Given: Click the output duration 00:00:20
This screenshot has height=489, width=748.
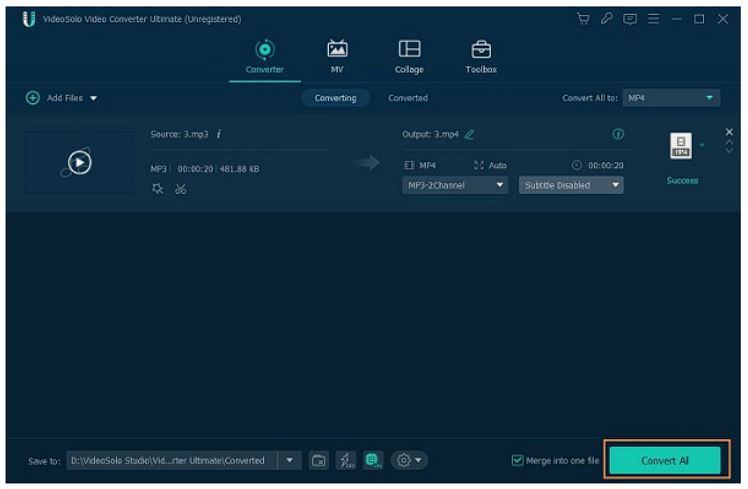Looking at the screenshot, I should pyautogui.click(x=605, y=166).
